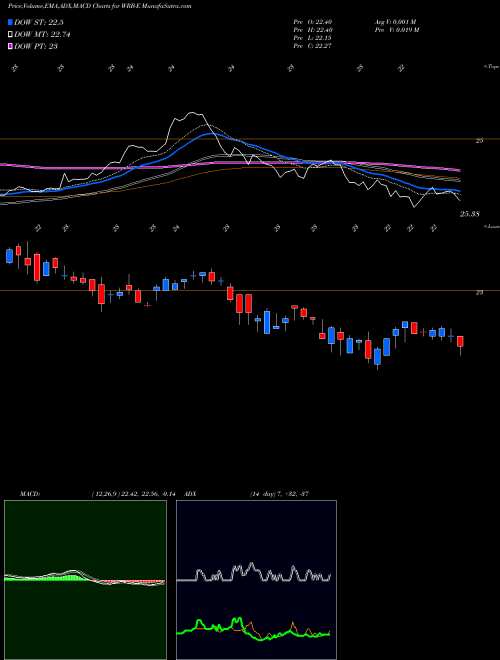Select the 'DOW MT: 22.74' legend label

point(42,35)
